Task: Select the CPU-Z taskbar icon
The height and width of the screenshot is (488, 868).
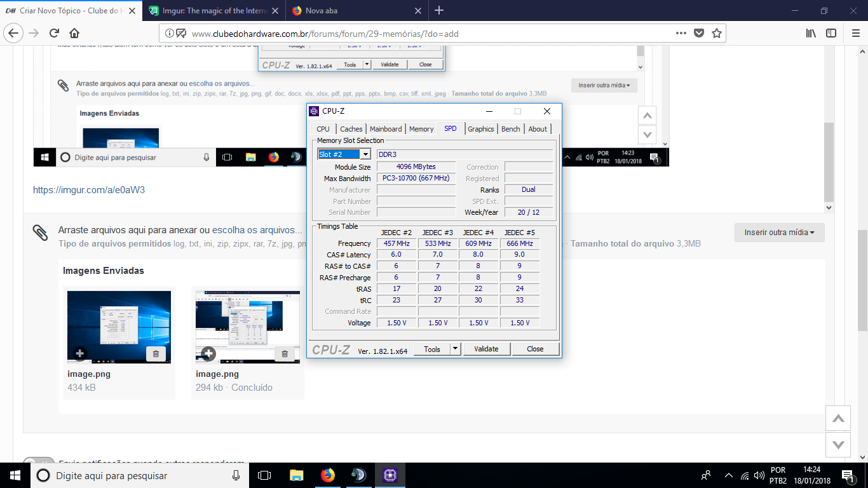Action: tap(390, 475)
